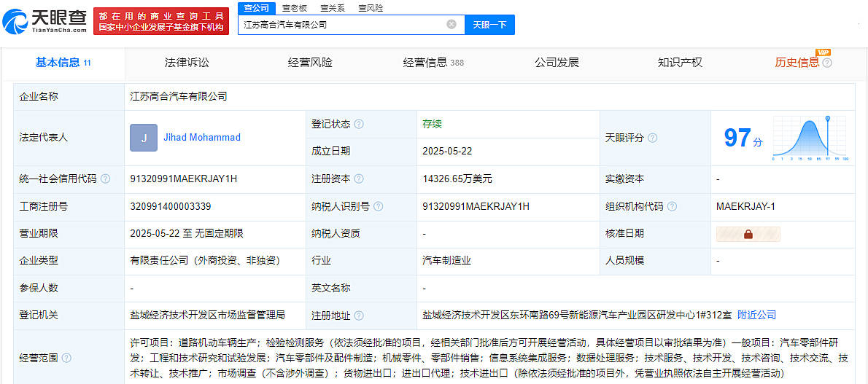The width and height of the screenshot is (868, 384).
Task: Click the company name 江苏高合汽车有限公司 cell
Action: click(178, 96)
